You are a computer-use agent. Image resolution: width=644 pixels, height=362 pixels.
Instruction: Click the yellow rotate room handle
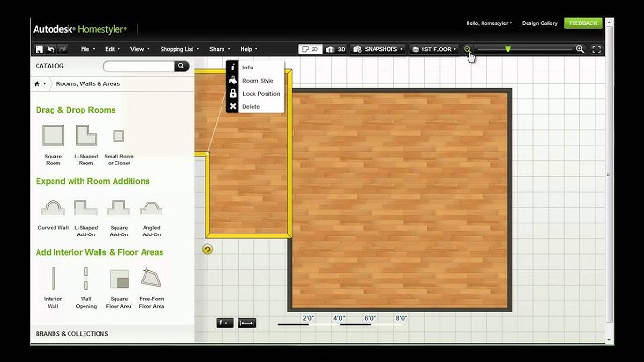(207, 249)
